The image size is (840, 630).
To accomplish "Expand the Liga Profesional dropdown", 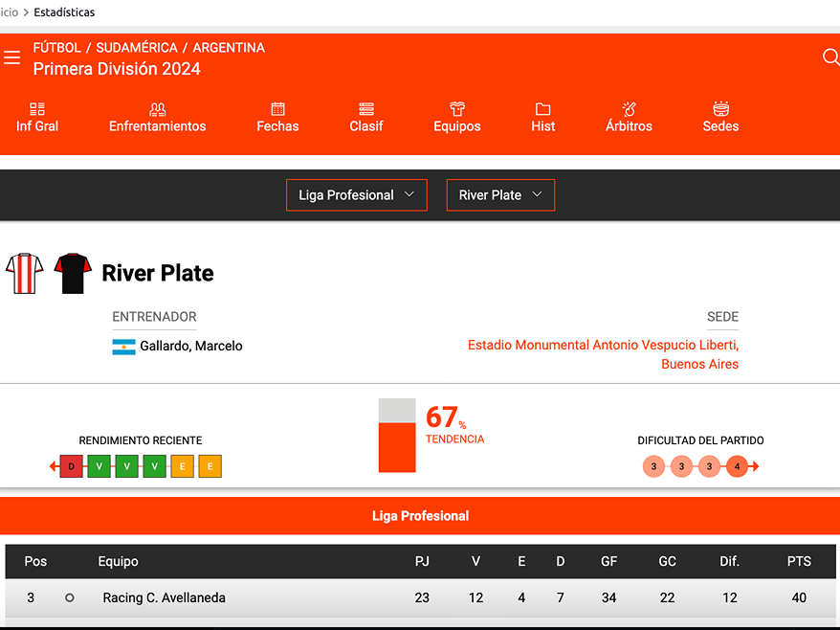I will click(356, 195).
